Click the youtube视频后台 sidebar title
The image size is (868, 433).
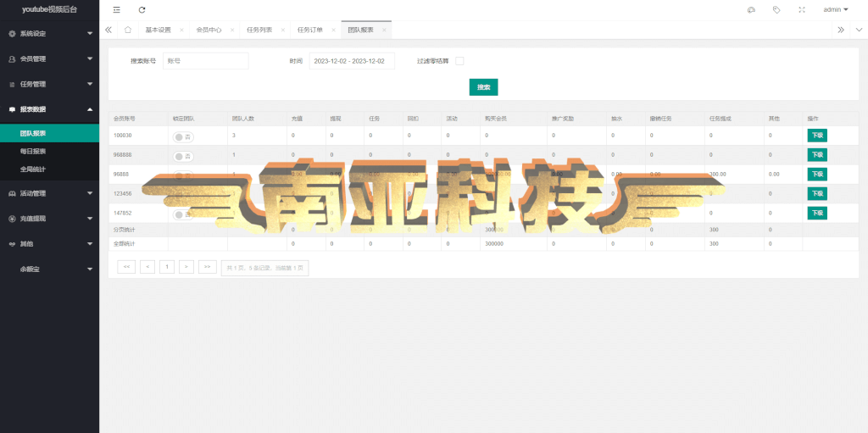coord(50,10)
